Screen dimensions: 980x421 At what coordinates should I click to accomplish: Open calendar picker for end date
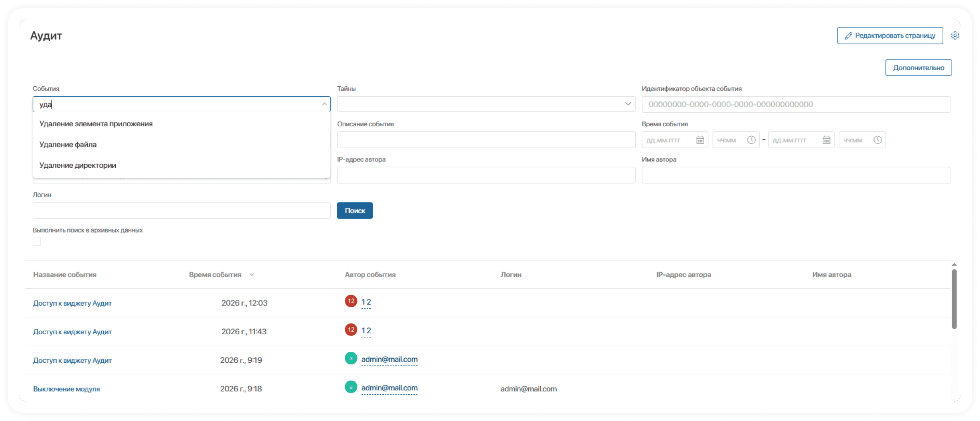coord(826,140)
